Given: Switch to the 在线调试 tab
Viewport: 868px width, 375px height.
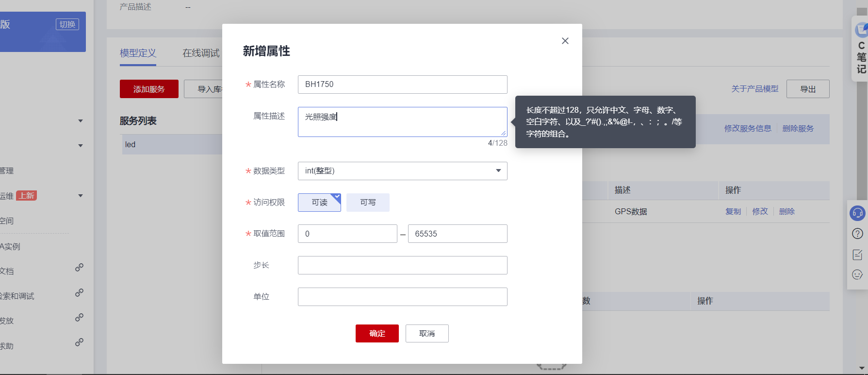Looking at the screenshot, I should (201, 53).
